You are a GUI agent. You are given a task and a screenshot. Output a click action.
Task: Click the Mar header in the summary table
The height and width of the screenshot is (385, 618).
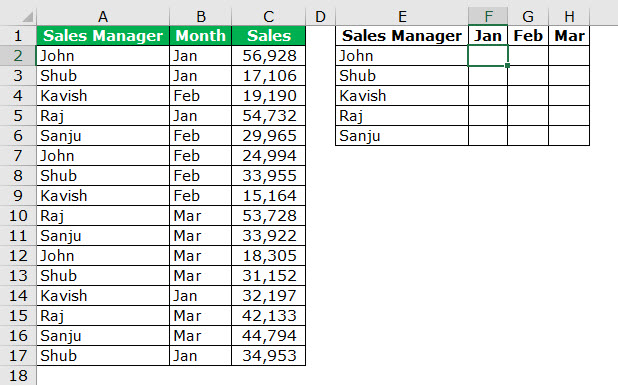pos(569,36)
